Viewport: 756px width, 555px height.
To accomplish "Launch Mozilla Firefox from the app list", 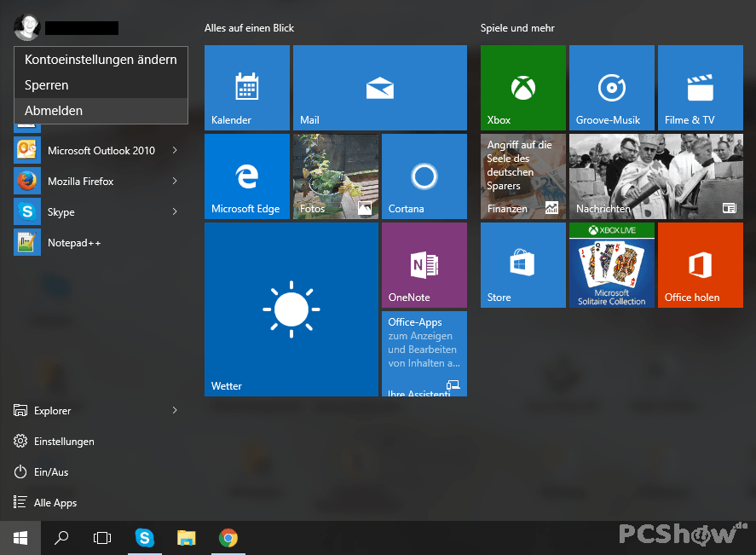I will pos(96,182).
